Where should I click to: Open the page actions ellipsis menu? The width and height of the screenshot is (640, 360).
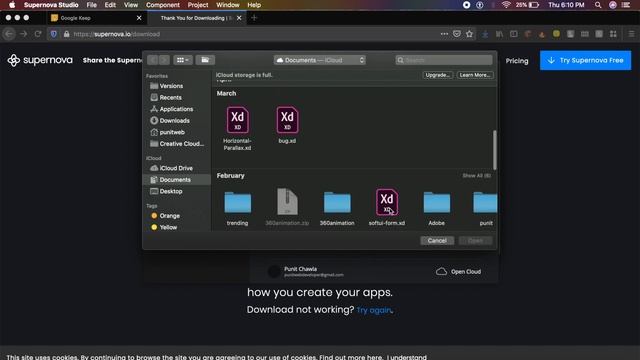444,34
